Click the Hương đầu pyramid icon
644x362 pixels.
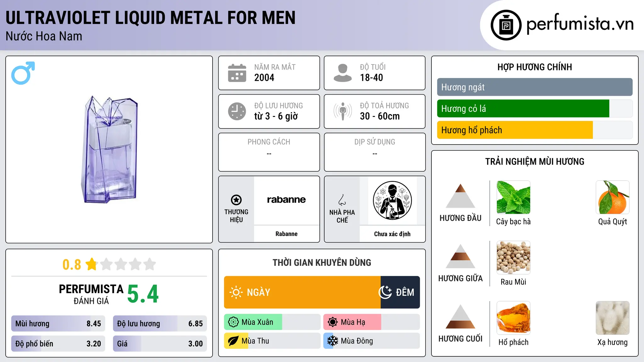point(460,196)
